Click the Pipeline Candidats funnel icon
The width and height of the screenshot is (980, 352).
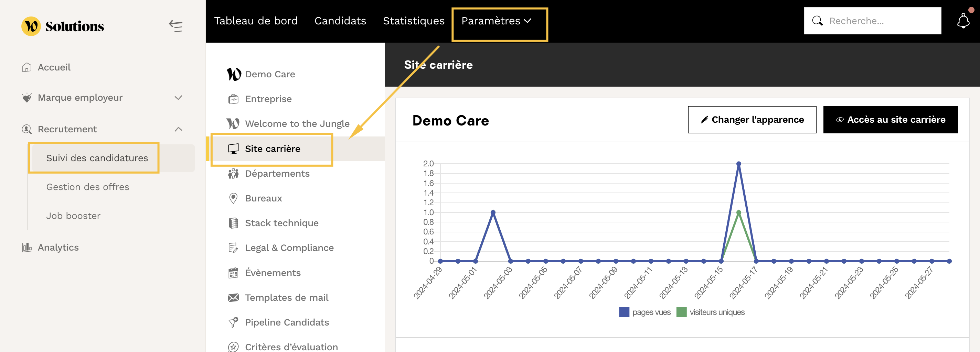tap(233, 322)
